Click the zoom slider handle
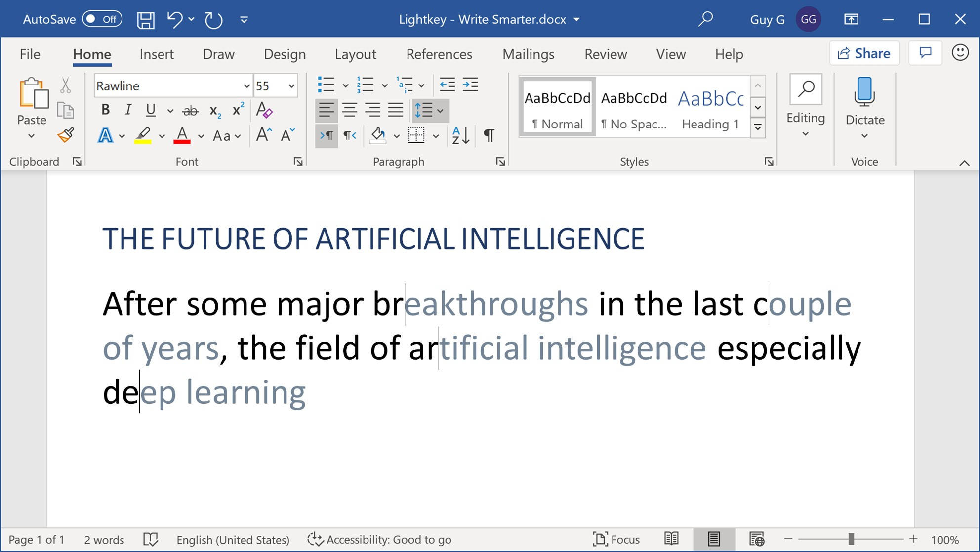This screenshot has height=552, width=980. (851, 539)
